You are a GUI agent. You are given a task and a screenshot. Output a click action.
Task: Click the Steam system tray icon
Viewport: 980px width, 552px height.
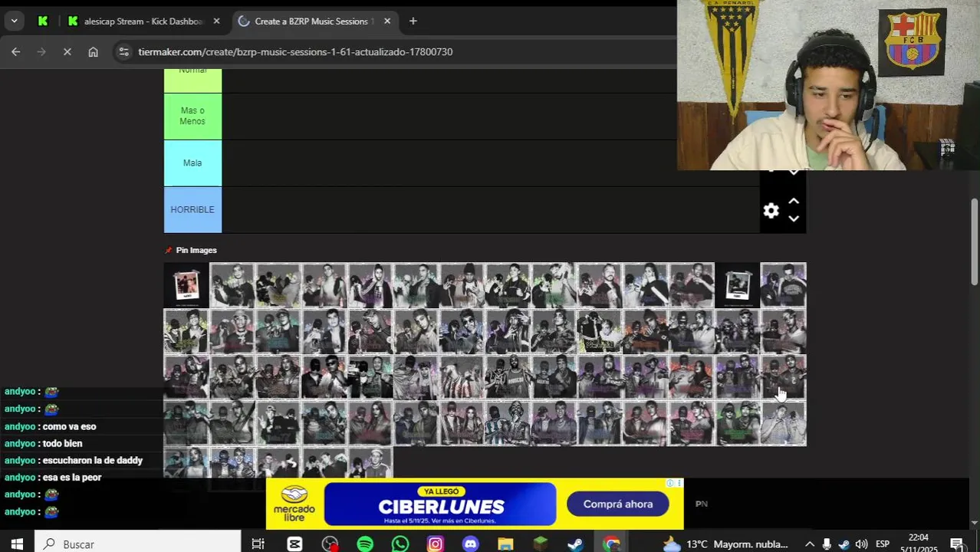[x=844, y=544]
